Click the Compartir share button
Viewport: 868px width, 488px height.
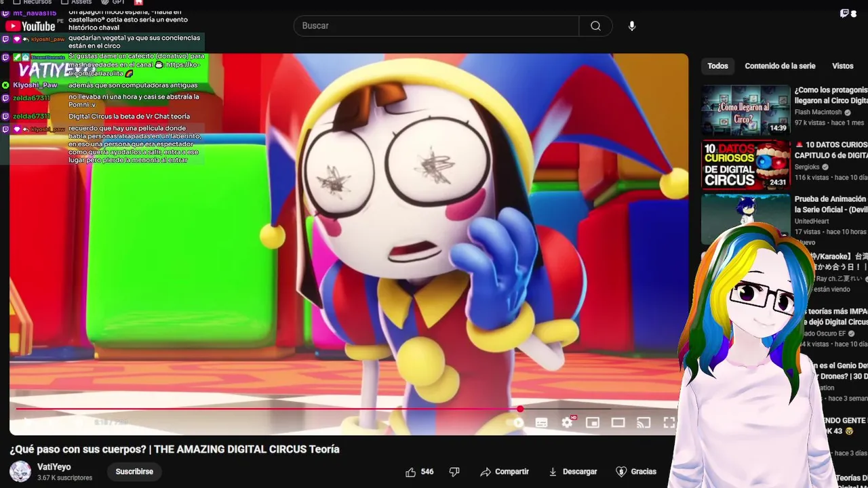(505, 472)
